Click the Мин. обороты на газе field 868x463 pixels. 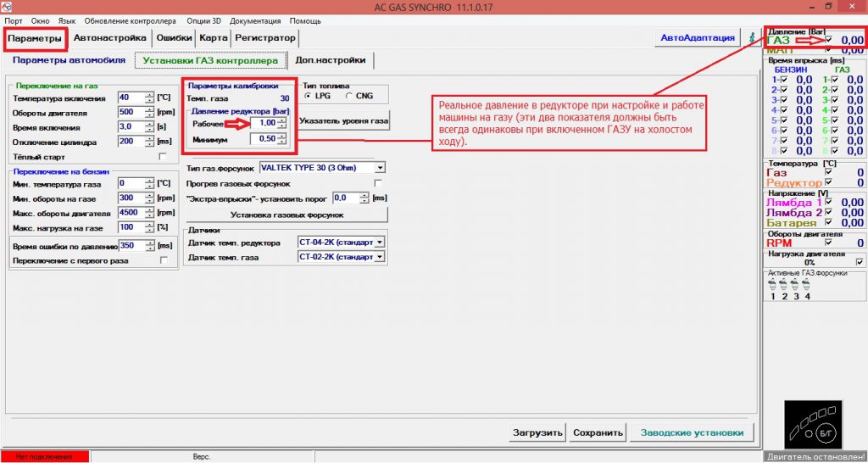[131, 198]
